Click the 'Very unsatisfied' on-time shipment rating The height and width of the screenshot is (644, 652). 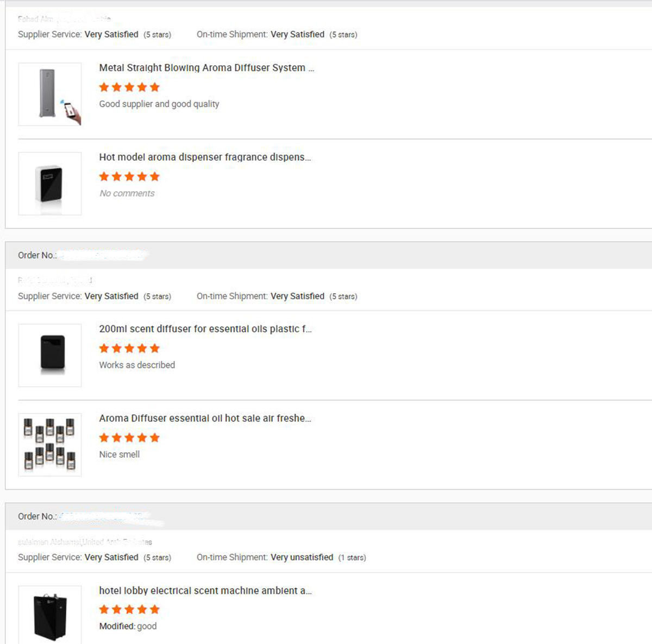302,557
